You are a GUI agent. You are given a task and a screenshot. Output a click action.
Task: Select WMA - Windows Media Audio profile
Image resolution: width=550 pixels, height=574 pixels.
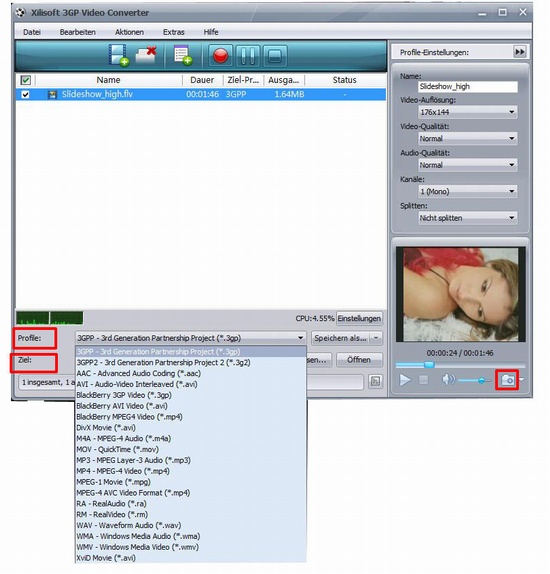190,536
